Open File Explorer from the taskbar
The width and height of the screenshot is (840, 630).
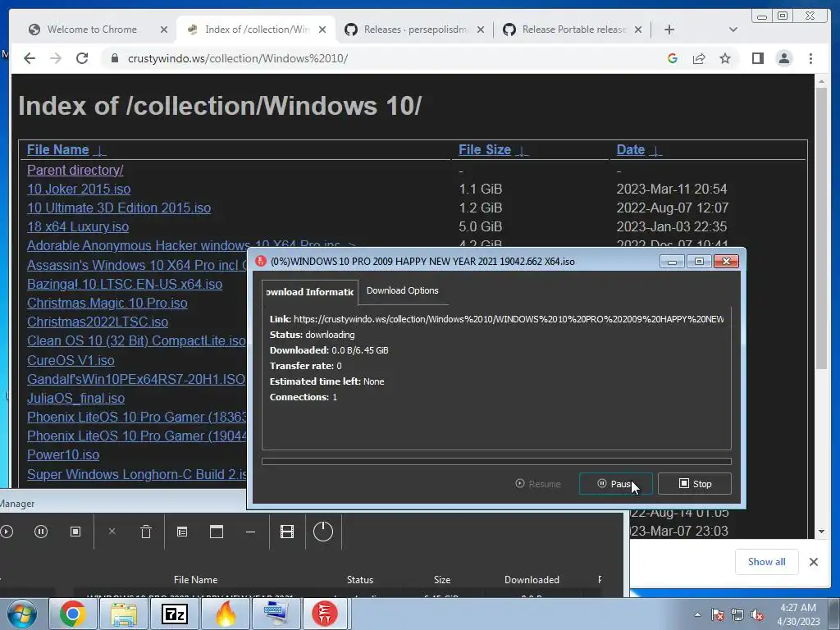coord(123,614)
